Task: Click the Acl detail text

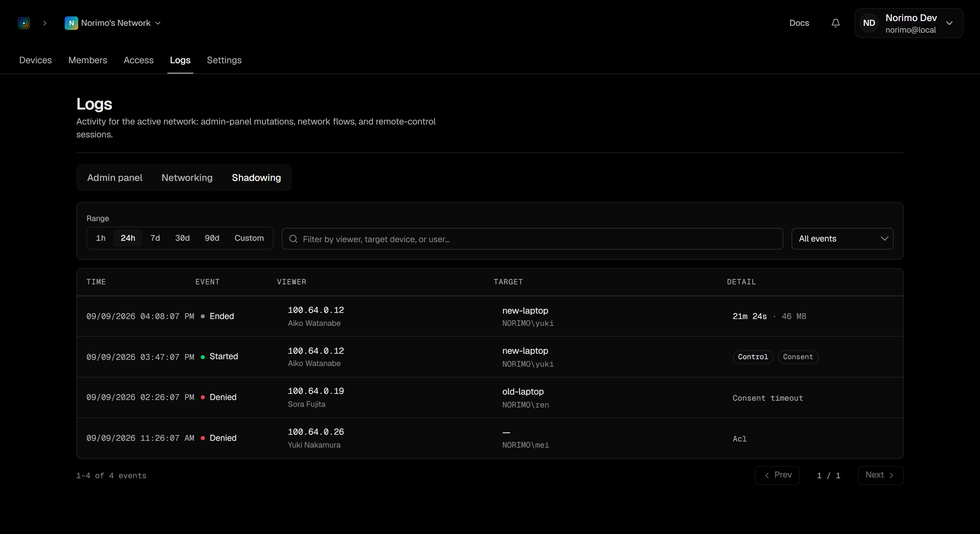Action: coord(739,438)
